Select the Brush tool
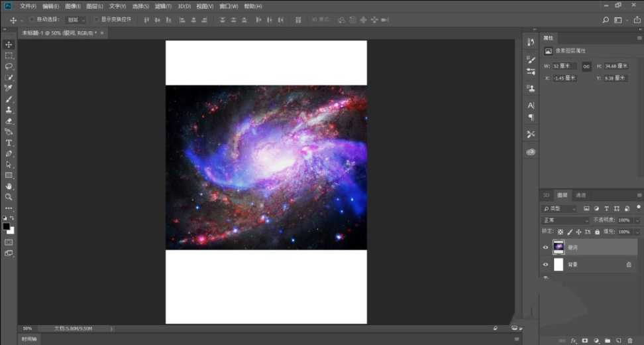This screenshot has height=345, width=644. [9, 99]
